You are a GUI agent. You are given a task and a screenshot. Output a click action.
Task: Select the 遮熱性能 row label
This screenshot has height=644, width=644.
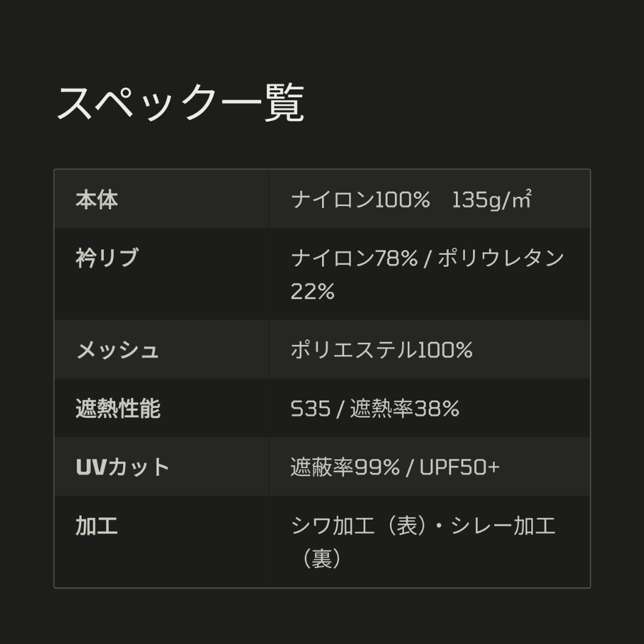click(x=117, y=409)
